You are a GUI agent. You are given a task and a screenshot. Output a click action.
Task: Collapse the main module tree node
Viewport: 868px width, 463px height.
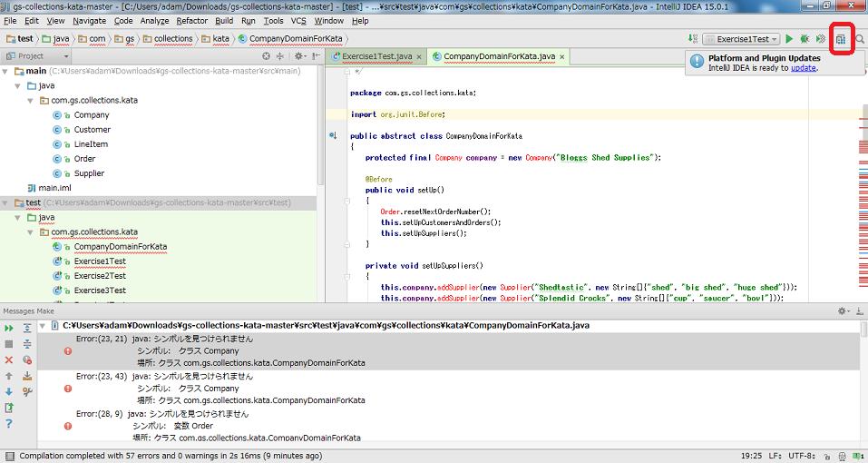[x=5, y=72]
